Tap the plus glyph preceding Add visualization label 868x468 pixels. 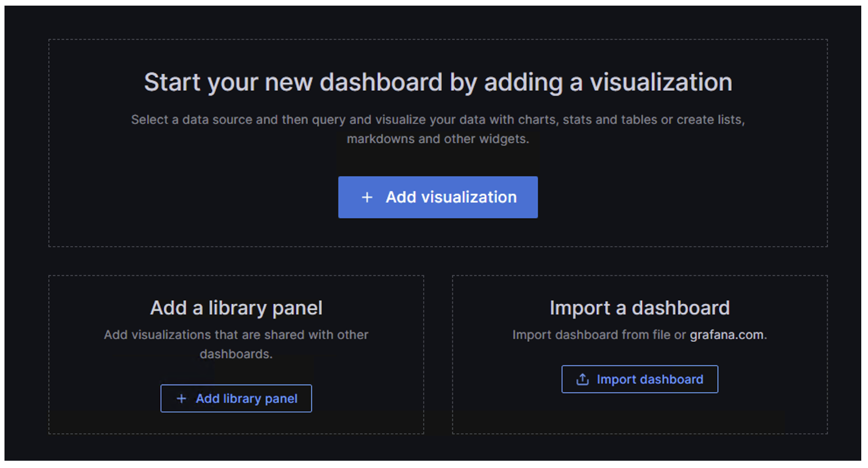click(x=367, y=197)
